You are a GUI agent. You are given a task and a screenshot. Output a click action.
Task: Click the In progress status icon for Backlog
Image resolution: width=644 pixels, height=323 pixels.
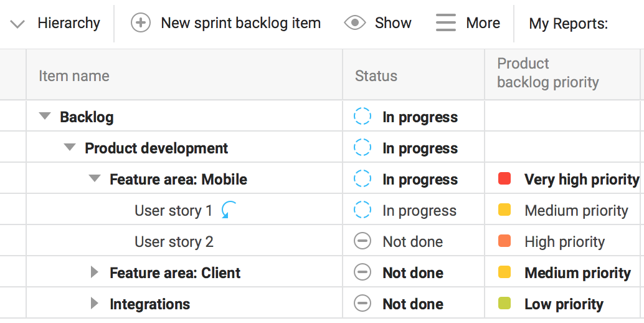(x=362, y=117)
